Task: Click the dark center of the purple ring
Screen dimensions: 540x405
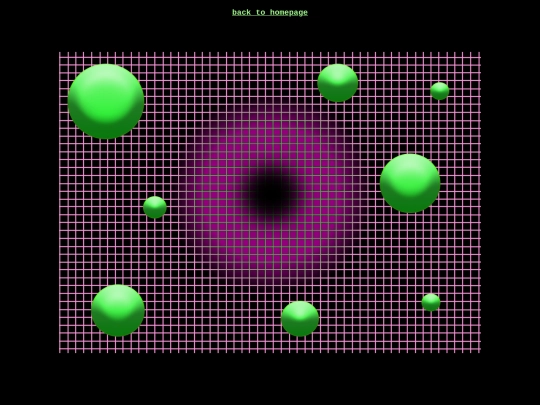Action: (271, 193)
